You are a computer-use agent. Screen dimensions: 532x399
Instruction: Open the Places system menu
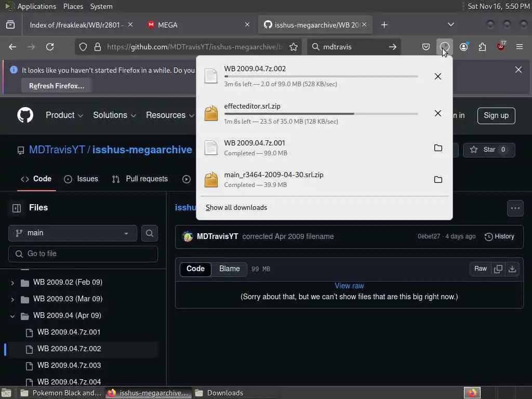click(x=73, y=6)
